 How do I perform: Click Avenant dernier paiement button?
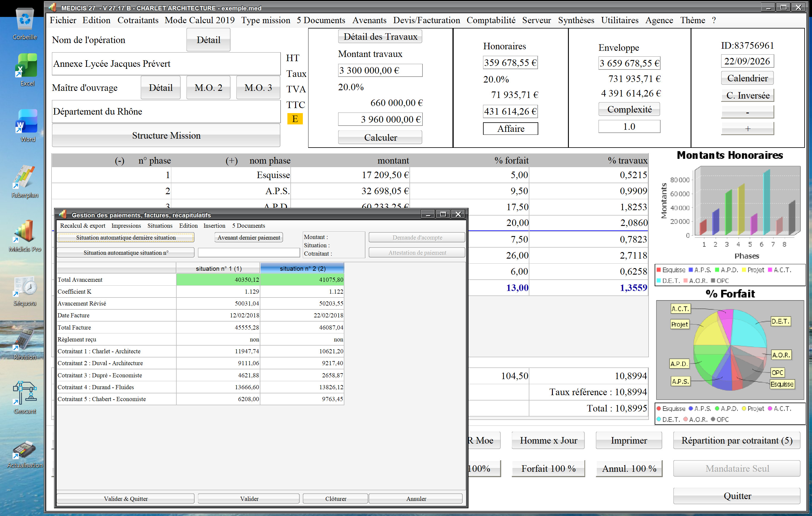(x=248, y=238)
